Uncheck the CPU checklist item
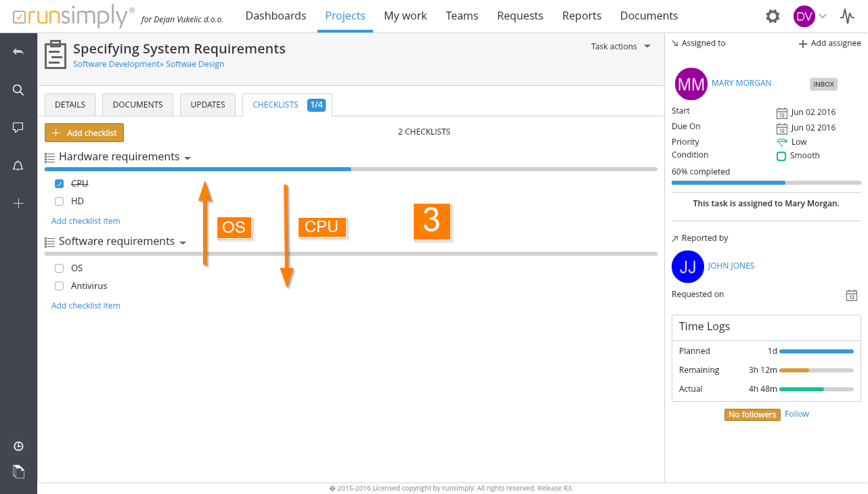 point(60,183)
